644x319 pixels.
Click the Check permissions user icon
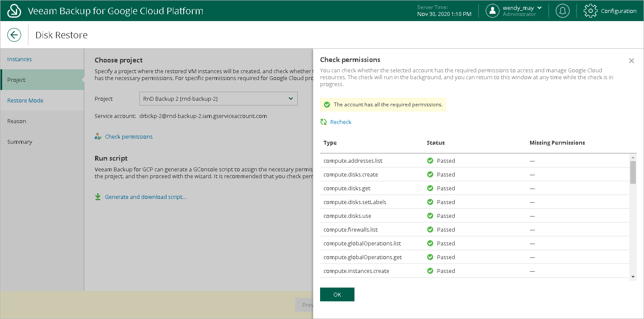[x=98, y=137]
